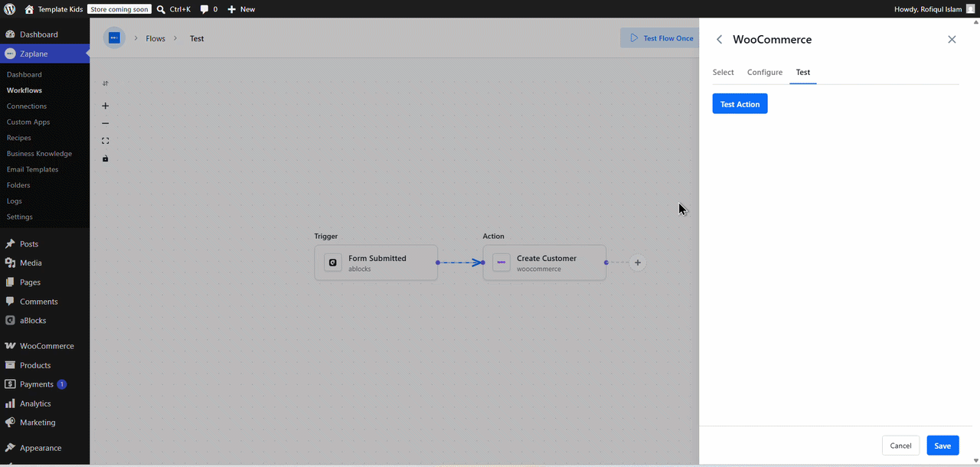The image size is (980, 467).
Task: Open the WooCommerce sidebar menu
Action: pos(44,345)
